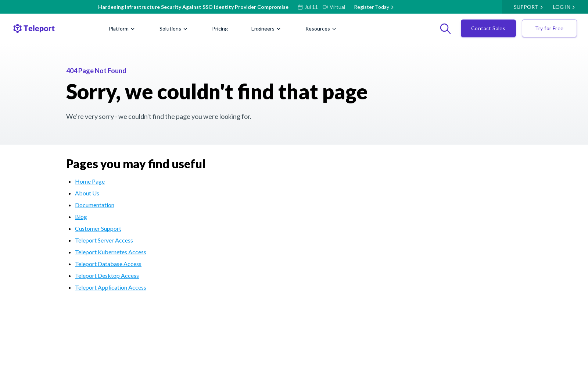This screenshot has width=588, height=368.
Task: Open Teleport Application Access link
Action: 111,287
